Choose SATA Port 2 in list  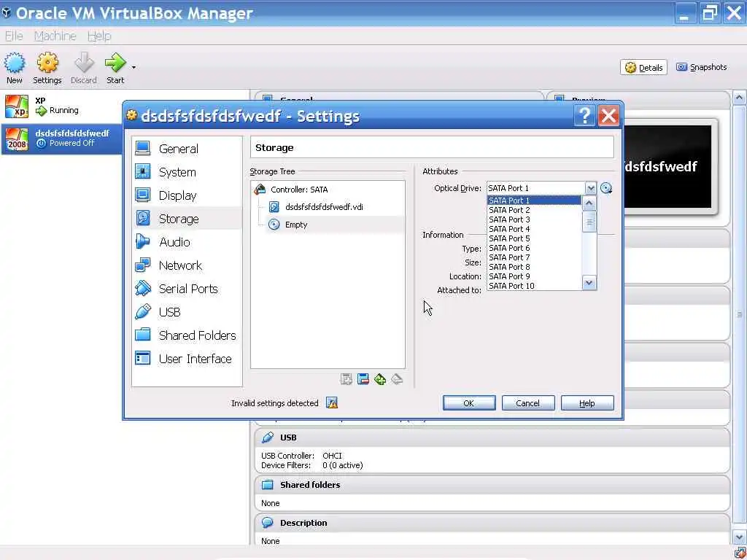click(534, 210)
